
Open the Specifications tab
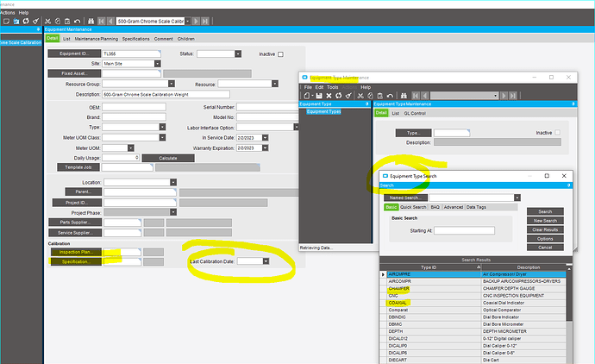pos(136,39)
